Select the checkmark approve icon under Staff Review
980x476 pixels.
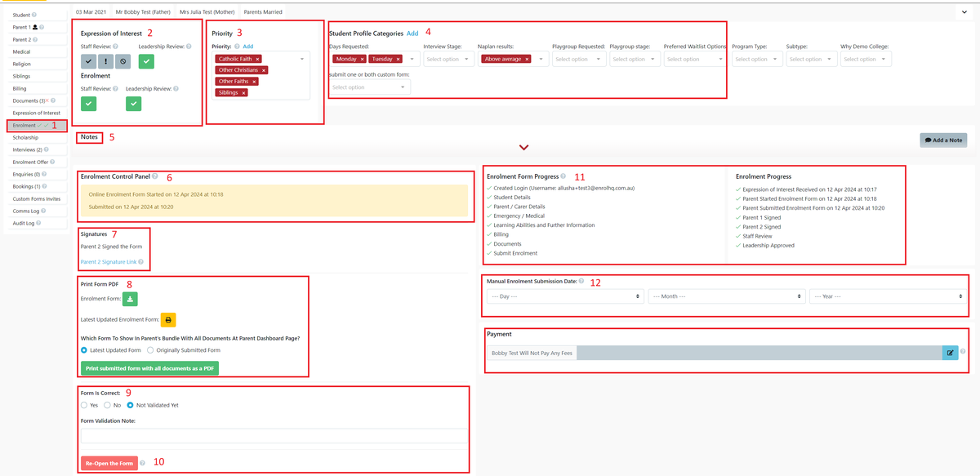pos(89,60)
